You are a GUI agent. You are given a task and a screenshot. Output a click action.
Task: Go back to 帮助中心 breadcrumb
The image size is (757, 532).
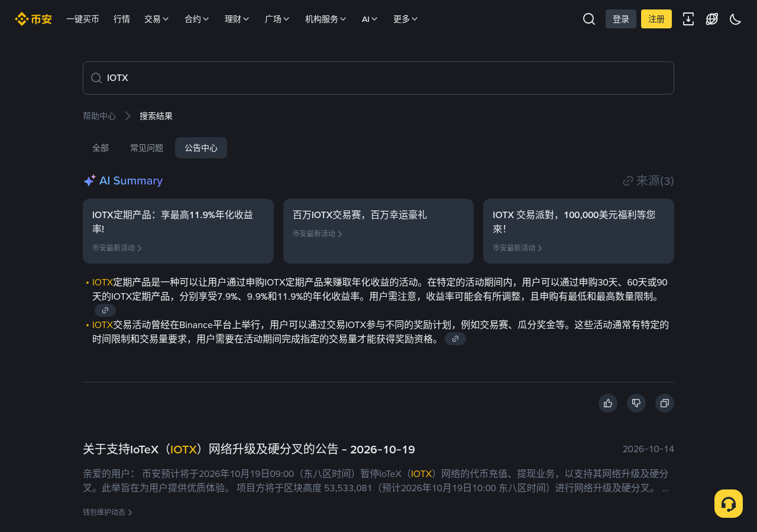99,116
